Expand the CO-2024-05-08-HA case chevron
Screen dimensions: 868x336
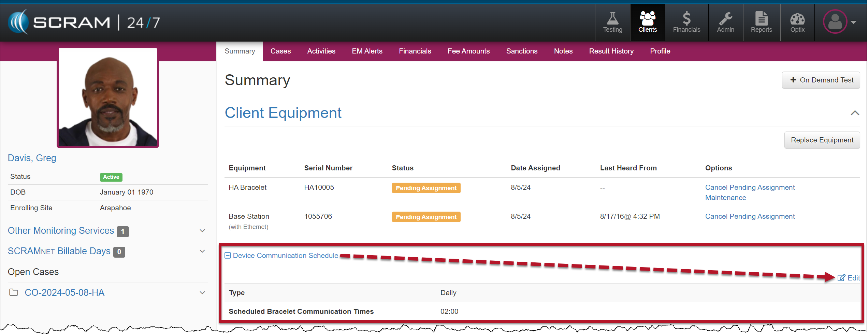202,293
